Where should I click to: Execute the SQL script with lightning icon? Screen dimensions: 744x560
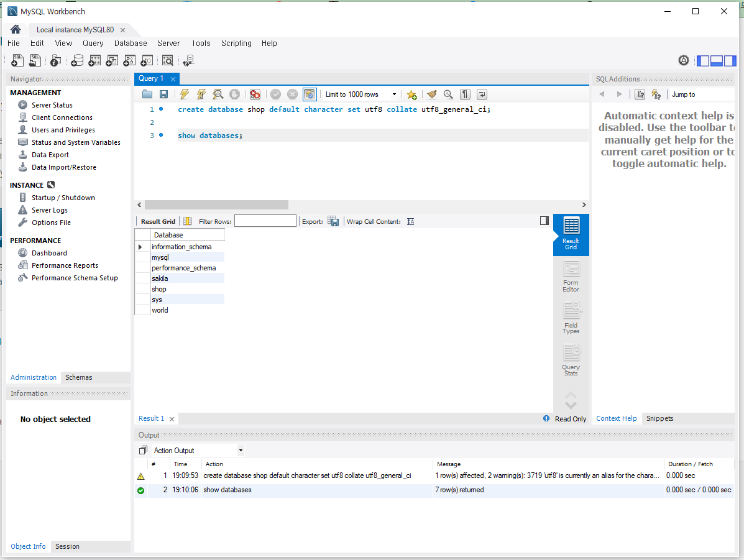coord(185,94)
